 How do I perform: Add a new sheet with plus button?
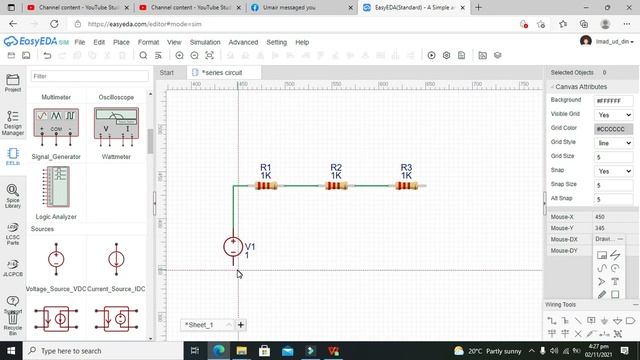point(241,325)
